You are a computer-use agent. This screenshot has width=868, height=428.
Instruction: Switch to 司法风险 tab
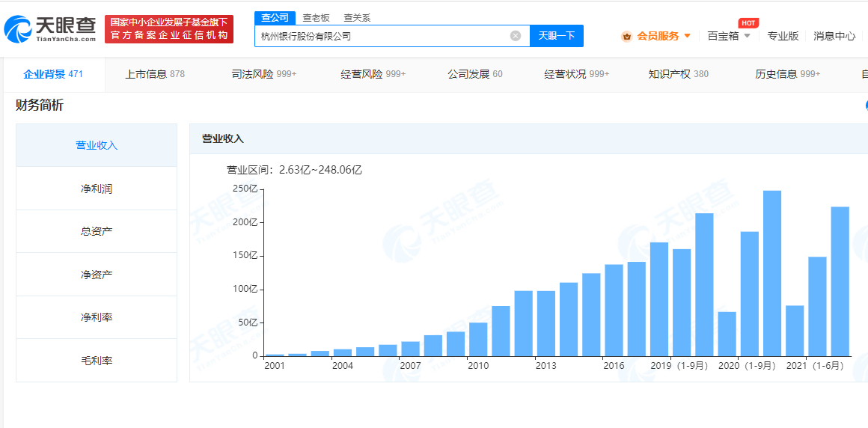click(x=264, y=73)
